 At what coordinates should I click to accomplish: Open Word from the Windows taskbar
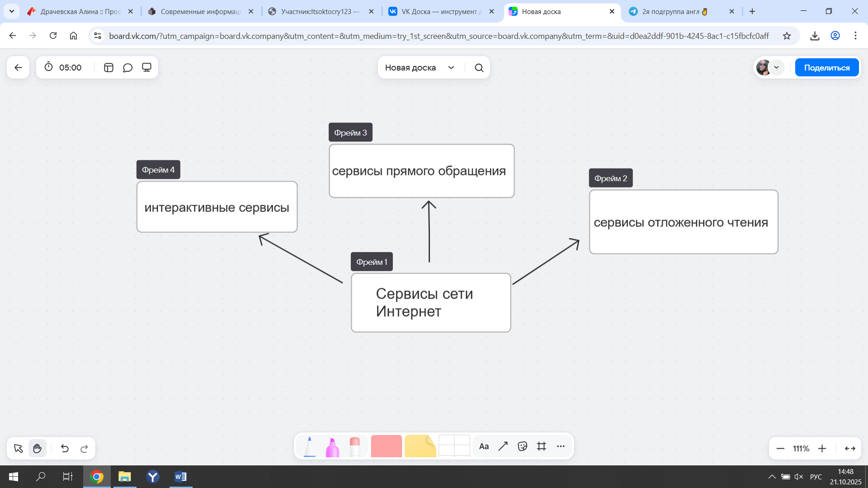point(180,477)
